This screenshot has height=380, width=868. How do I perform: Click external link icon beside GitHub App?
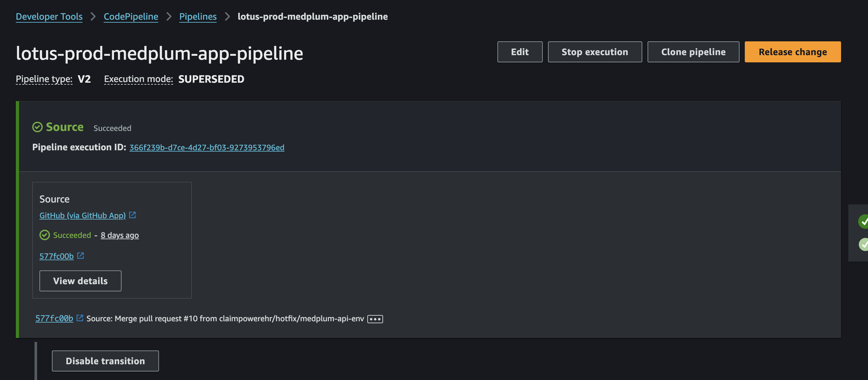tap(132, 215)
